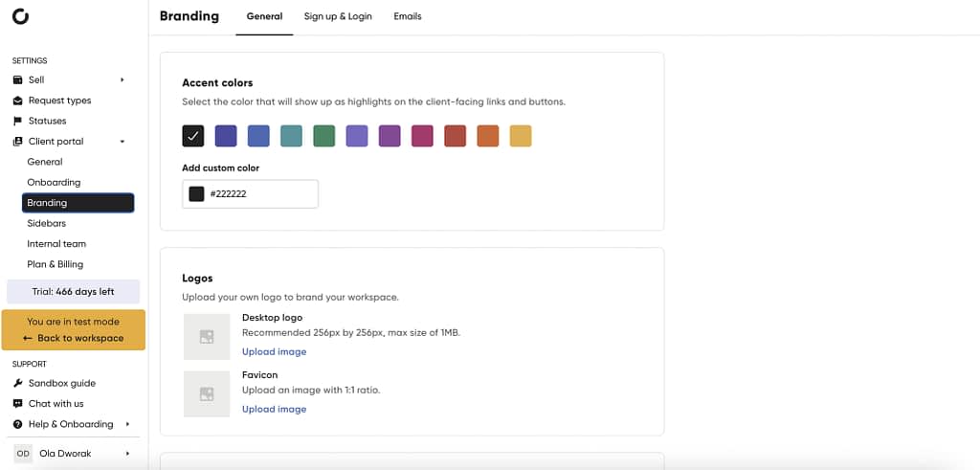
Task: Switch to the Sign up & Login tab
Action: point(338,17)
